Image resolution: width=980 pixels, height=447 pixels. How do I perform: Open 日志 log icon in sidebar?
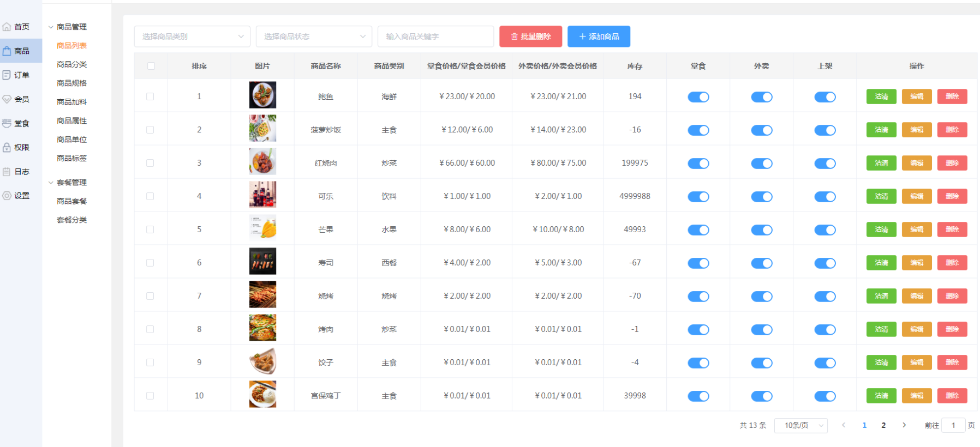coord(7,172)
